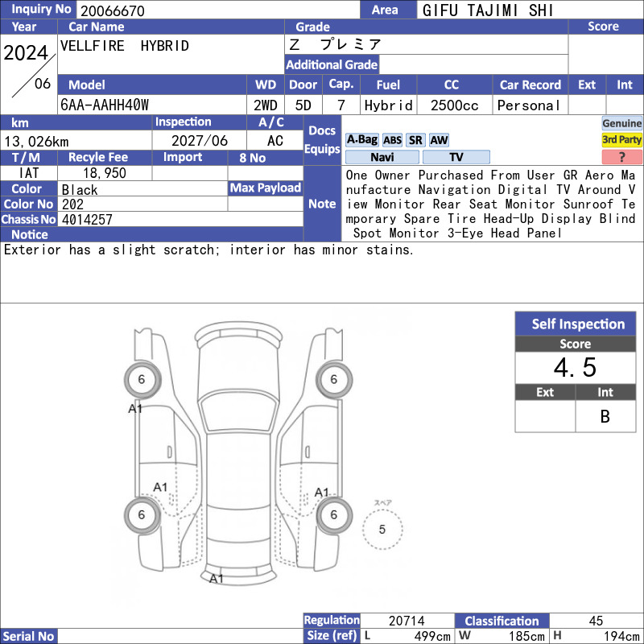Click the 4.5 score value
Image resolution: width=644 pixels, height=644 pixels.
[576, 368]
